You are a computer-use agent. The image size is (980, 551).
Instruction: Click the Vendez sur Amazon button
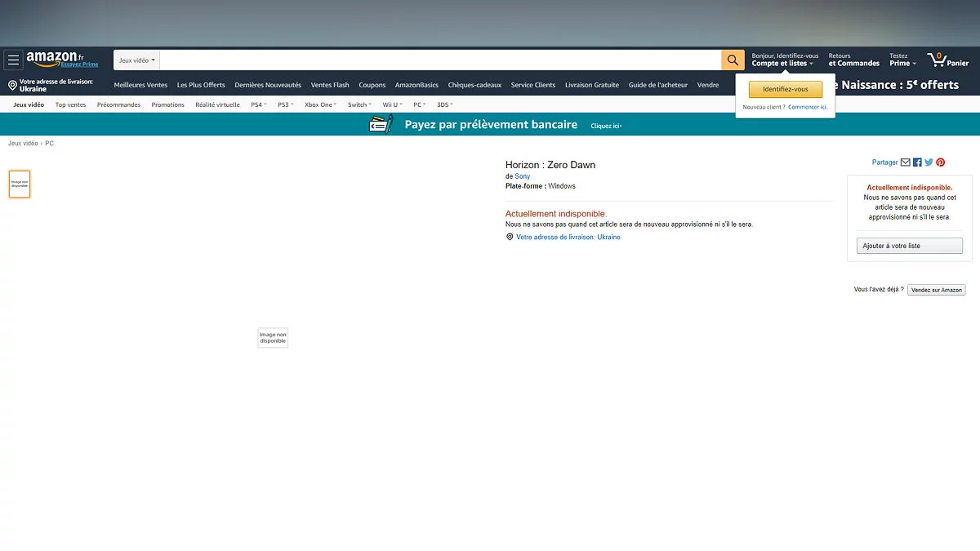coord(936,290)
